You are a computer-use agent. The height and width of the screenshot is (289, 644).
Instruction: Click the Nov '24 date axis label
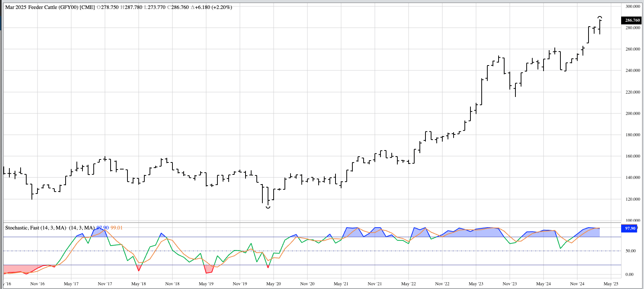(577, 284)
